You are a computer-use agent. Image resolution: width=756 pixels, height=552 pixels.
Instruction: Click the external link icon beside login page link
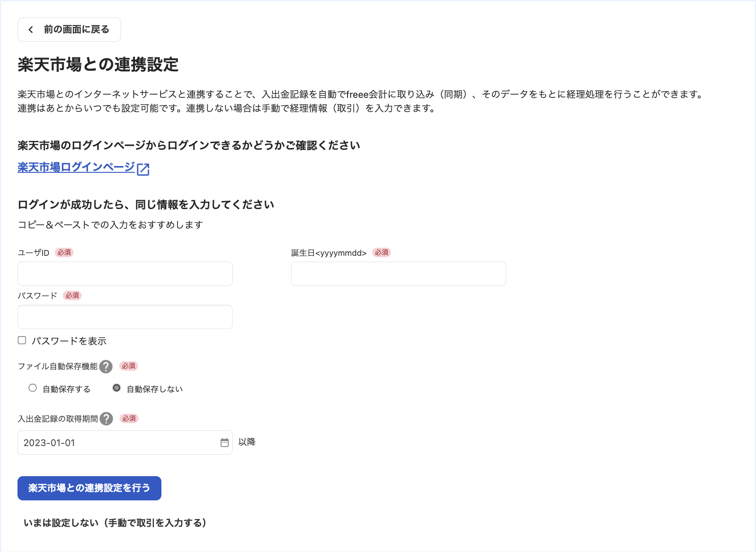click(143, 169)
